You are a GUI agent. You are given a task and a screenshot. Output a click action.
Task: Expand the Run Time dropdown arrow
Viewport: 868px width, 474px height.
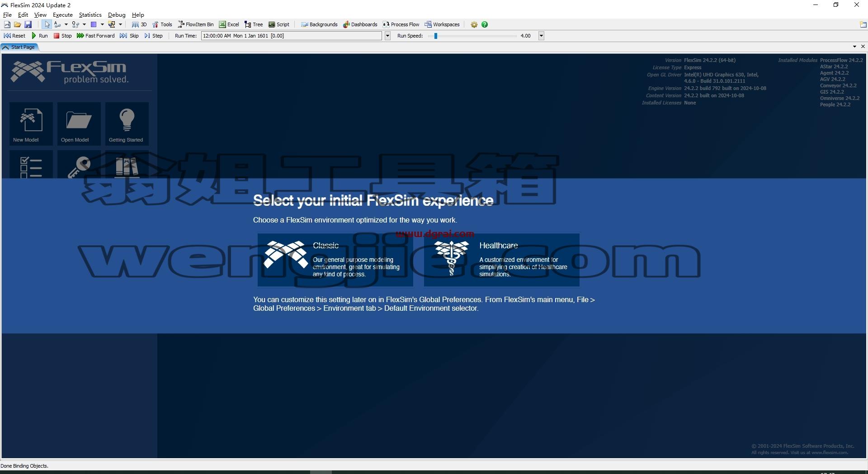(x=387, y=36)
